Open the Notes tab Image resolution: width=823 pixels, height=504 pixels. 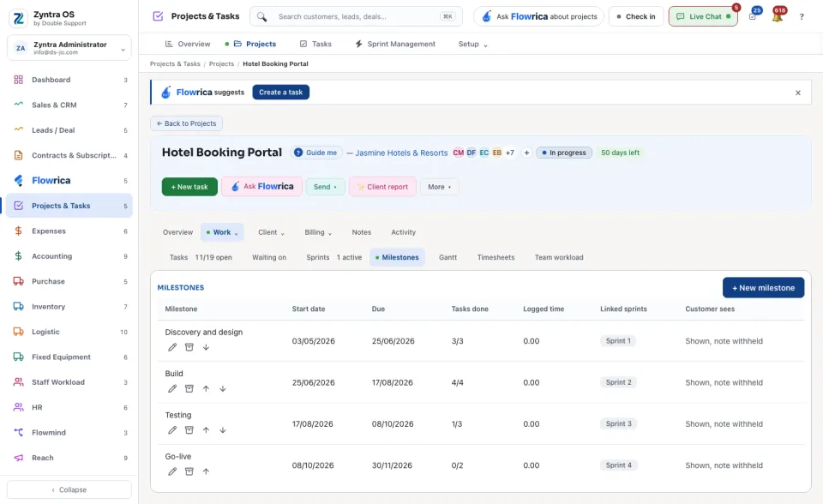[x=361, y=232]
